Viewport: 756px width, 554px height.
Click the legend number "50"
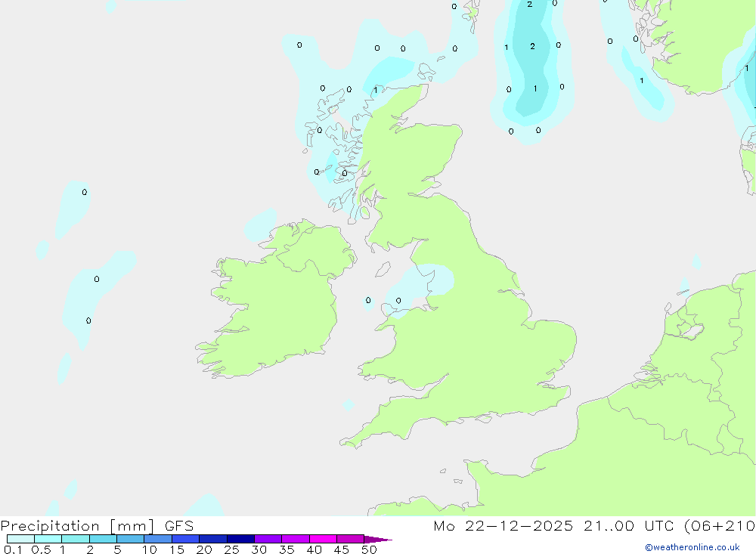pos(370,549)
